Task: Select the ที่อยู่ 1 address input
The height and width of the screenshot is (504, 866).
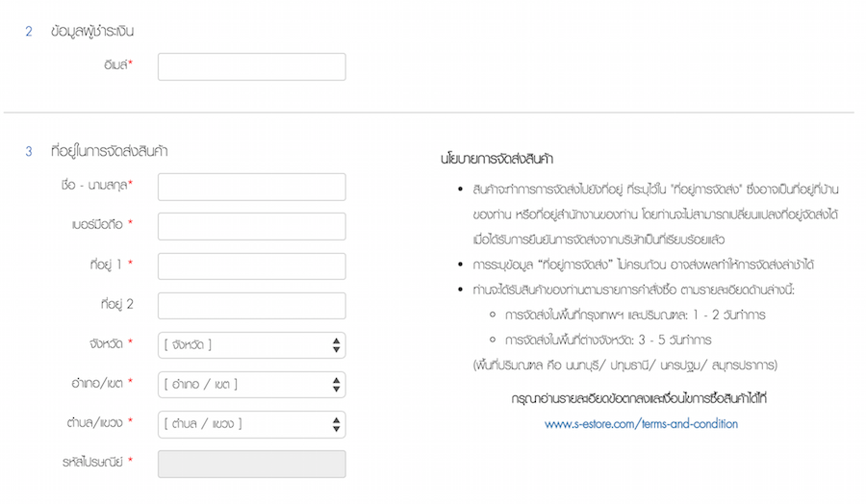Action: point(251,265)
